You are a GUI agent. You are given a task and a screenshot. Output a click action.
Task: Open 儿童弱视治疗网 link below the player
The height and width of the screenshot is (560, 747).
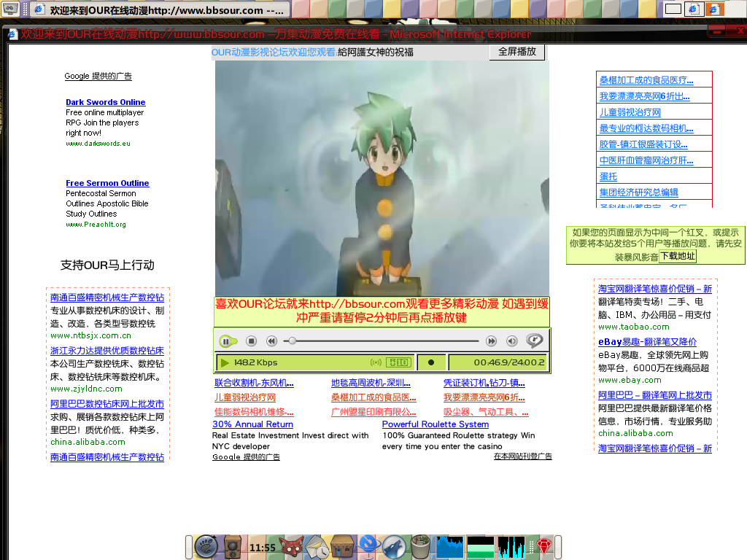coord(245,397)
